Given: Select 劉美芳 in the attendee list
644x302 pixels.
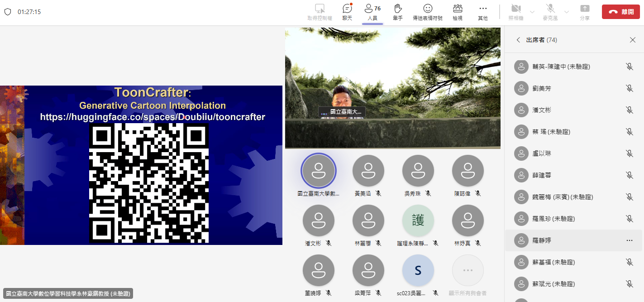Looking at the screenshot, I should pos(573,88).
